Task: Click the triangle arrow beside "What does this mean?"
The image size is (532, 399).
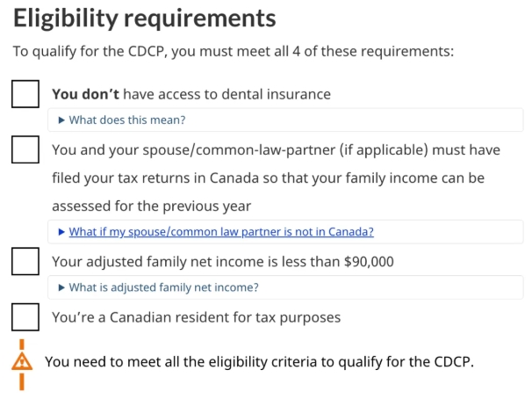Action: (x=61, y=120)
